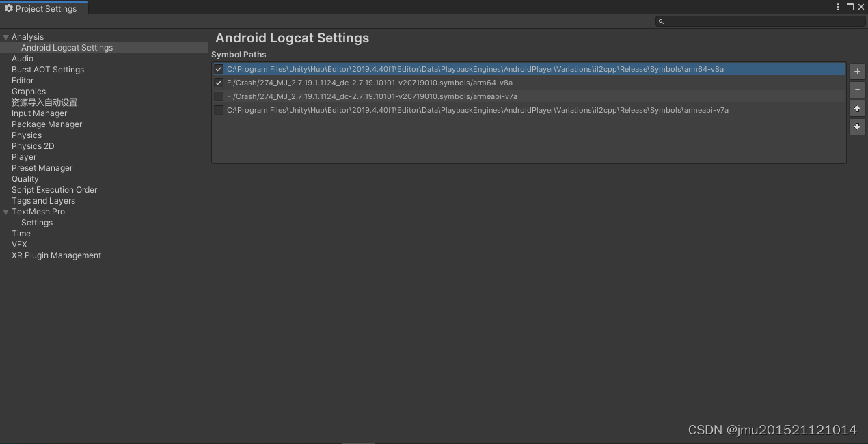The height and width of the screenshot is (444, 868).
Task: Click inside the search field
Action: tap(759, 21)
